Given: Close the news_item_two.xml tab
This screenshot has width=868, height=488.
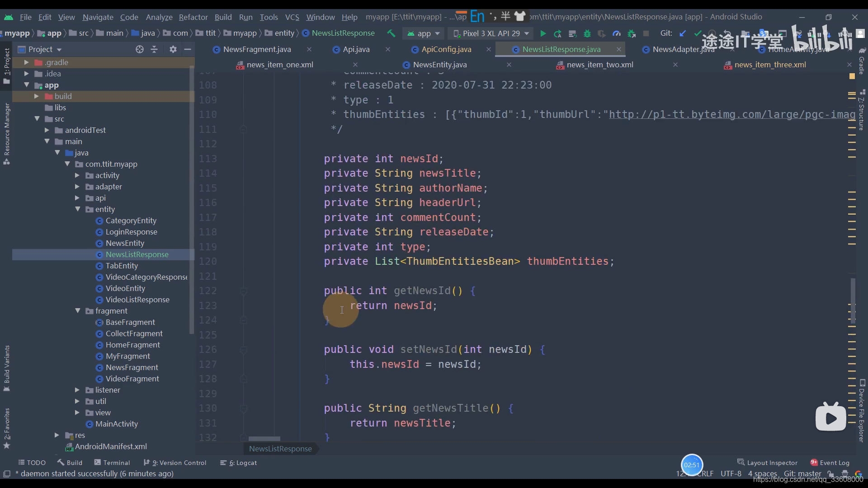Looking at the screenshot, I should click(675, 65).
